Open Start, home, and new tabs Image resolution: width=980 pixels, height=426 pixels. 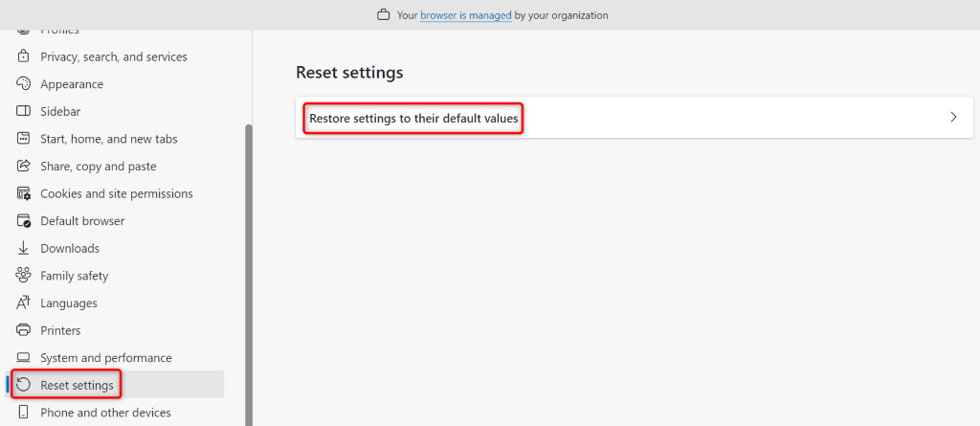108,139
